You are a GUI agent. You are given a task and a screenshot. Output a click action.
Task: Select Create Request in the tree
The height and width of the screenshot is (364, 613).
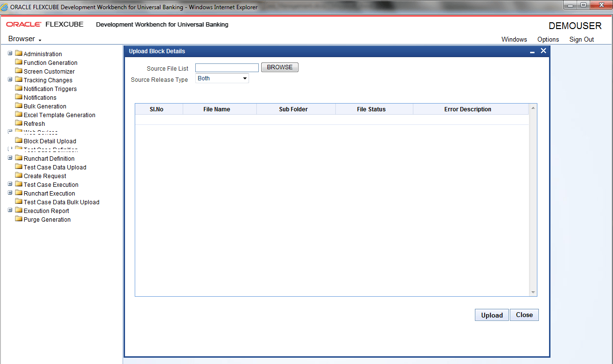[x=45, y=176]
